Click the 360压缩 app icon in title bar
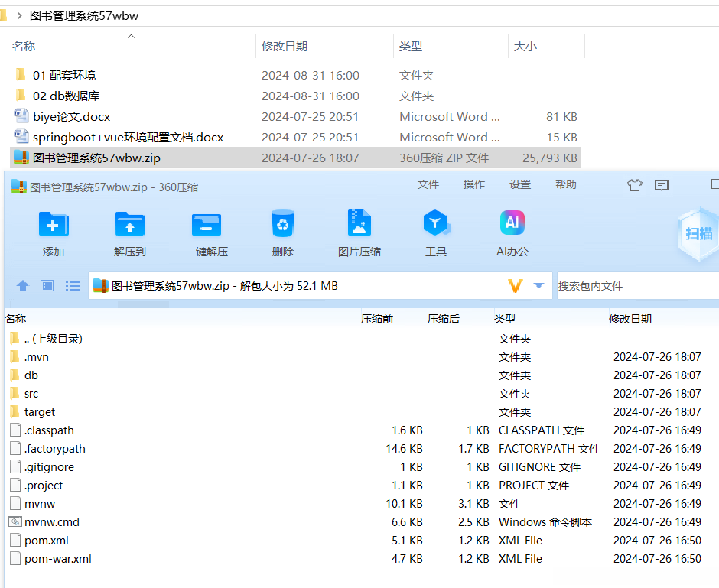This screenshot has height=588, width=719. 19,186
